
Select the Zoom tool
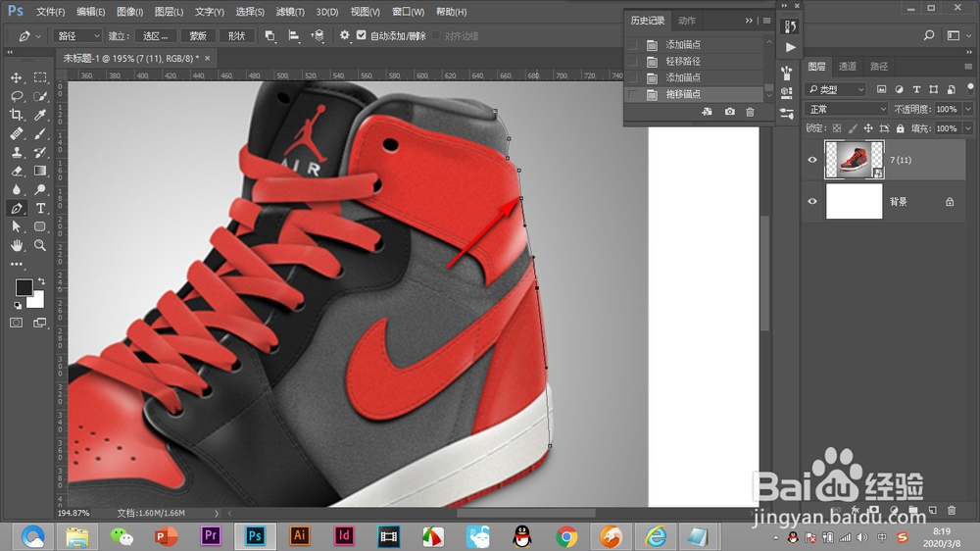click(x=40, y=245)
